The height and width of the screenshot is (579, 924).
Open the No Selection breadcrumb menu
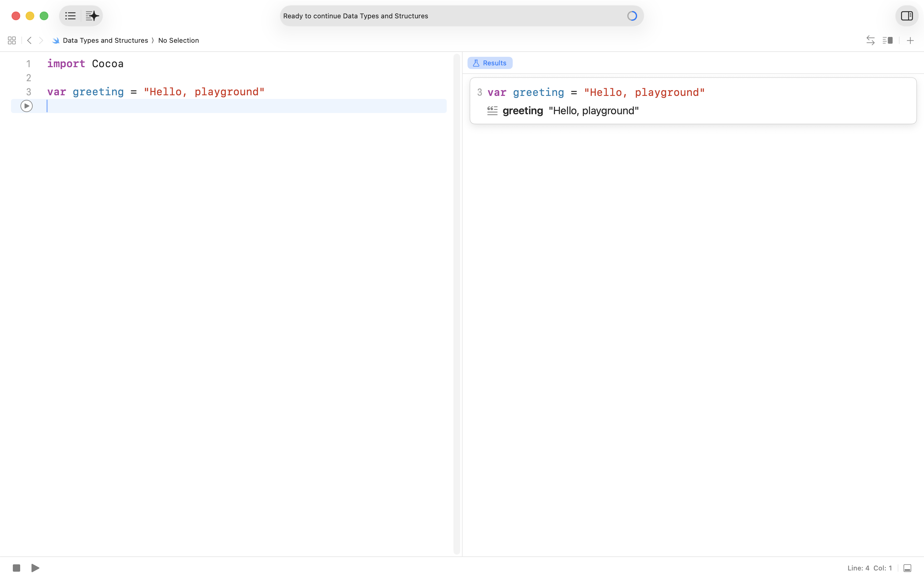pyautogui.click(x=178, y=40)
